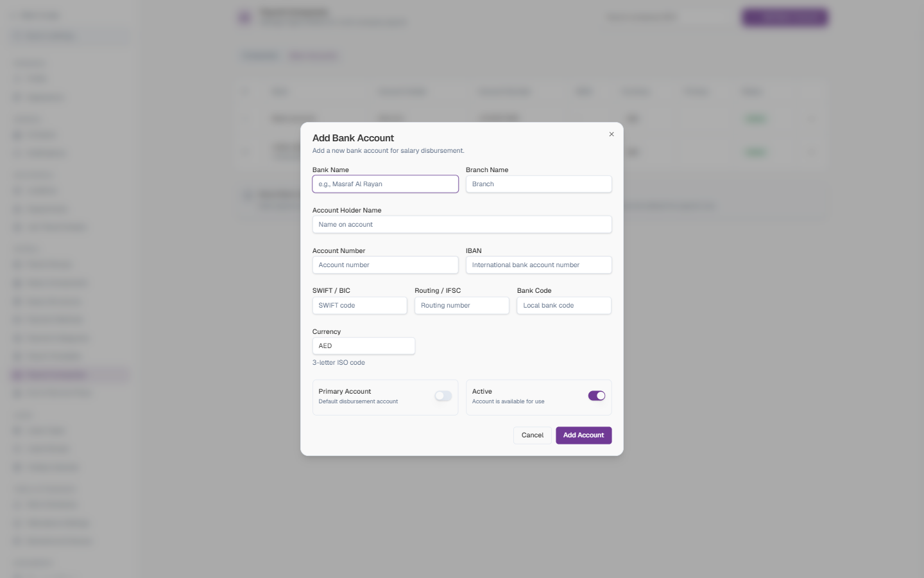
Task: Close the Add Bank Account dialog
Action: click(x=612, y=134)
